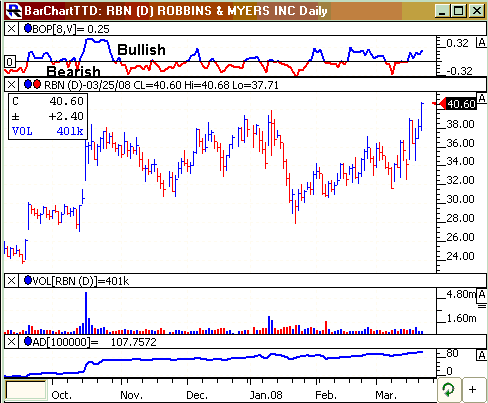Click the blue dot beside RBN (D)
The height and width of the screenshot is (403, 488).
28,84
